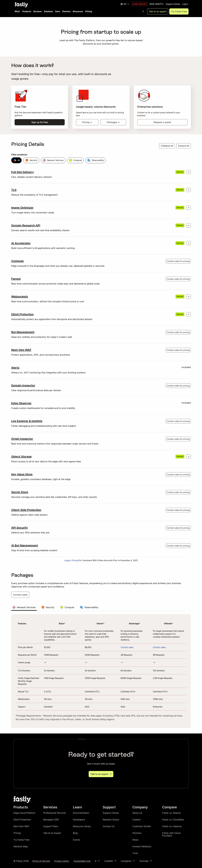Click the Sign up for free button
Viewport: 202px width, 868px height.
click(40, 122)
